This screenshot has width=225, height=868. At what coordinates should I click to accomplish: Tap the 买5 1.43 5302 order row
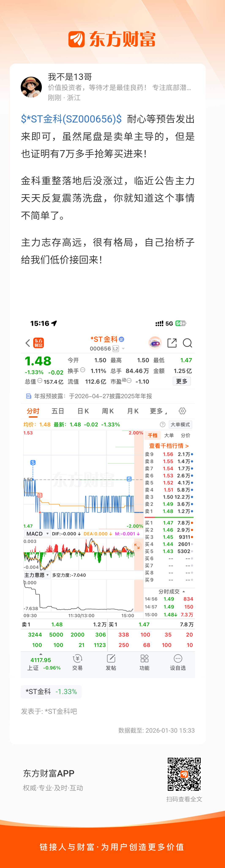coord(169,551)
